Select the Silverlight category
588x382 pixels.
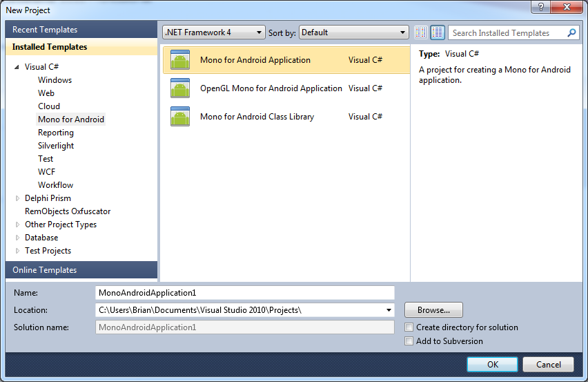[x=56, y=146]
